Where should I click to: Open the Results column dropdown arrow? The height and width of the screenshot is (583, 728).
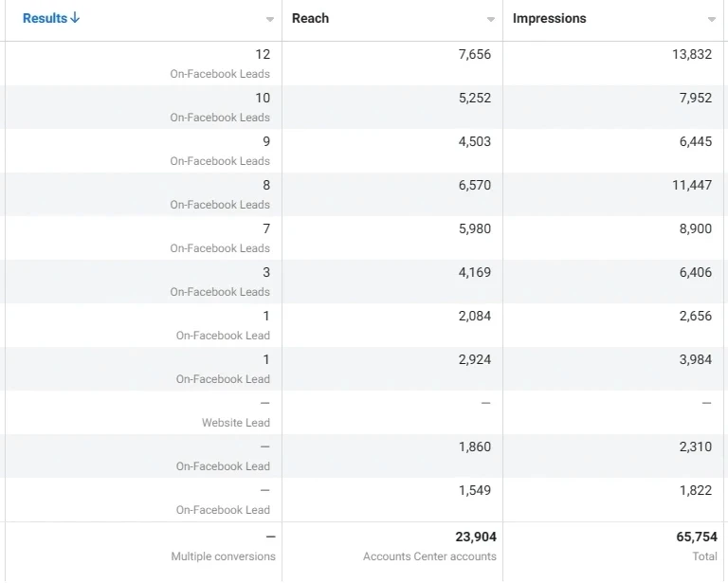[x=270, y=19]
